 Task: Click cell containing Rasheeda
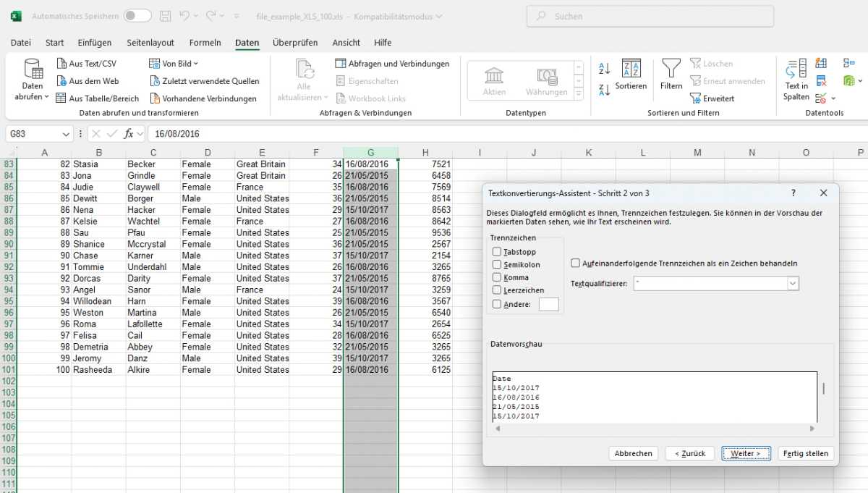coord(98,369)
